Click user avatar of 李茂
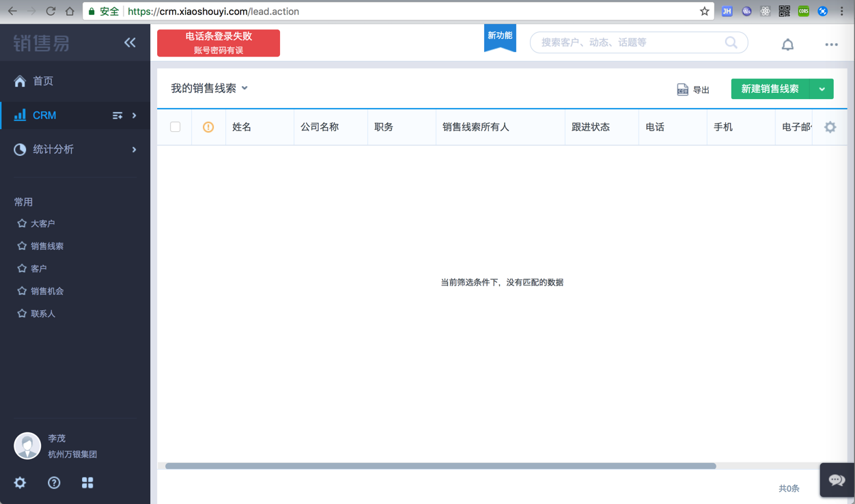 27,446
